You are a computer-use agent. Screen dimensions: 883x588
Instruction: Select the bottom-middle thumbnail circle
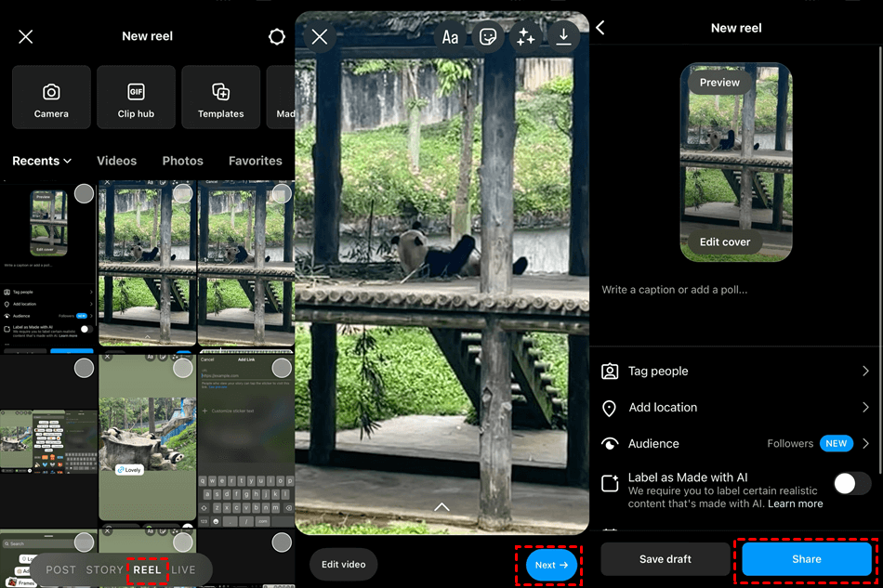183,542
